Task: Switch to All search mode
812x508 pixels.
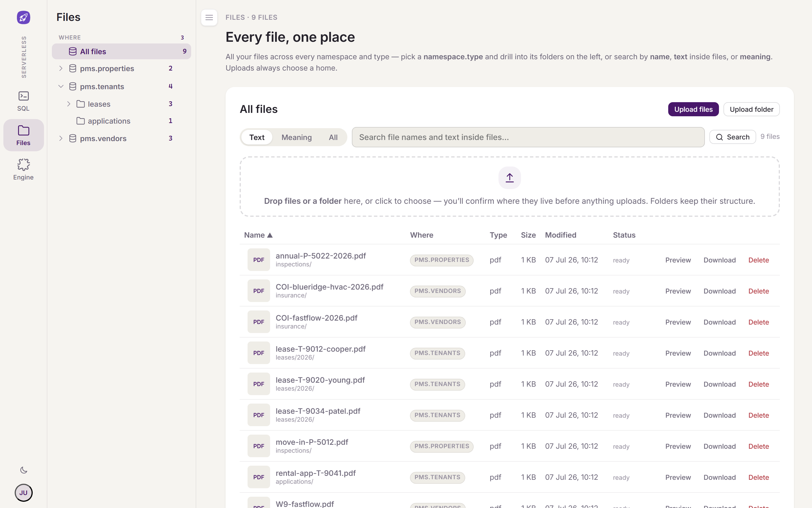Action: (333, 137)
